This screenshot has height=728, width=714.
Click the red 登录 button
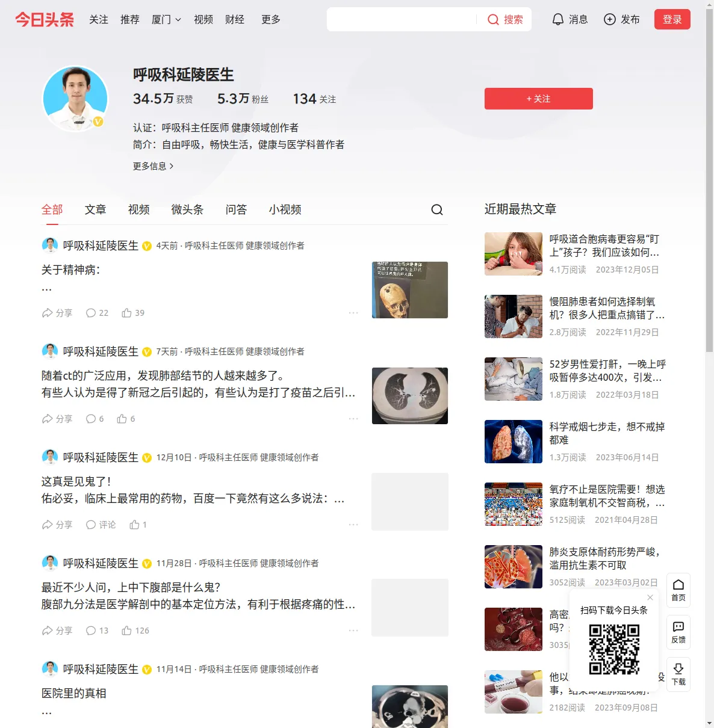672,19
